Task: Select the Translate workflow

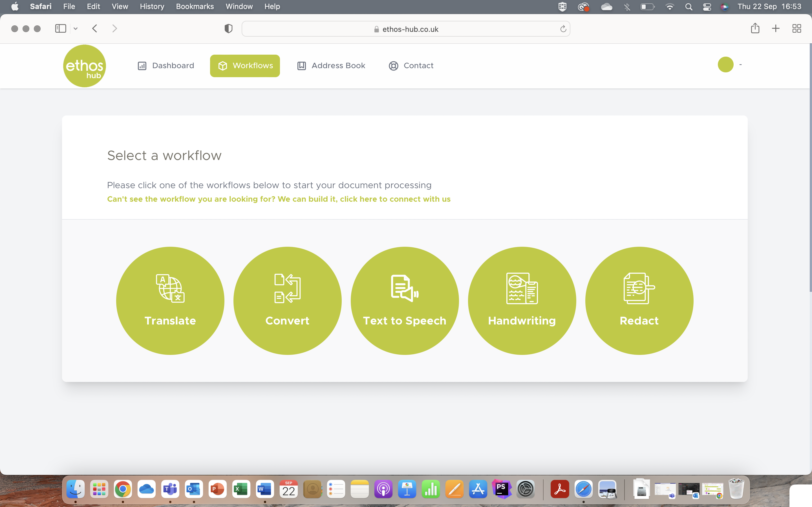Action: click(170, 300)
